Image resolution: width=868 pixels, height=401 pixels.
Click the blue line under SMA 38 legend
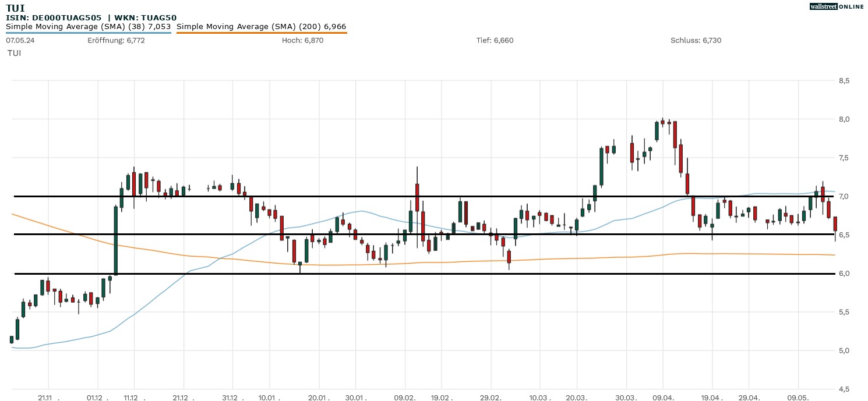point(88,33)
